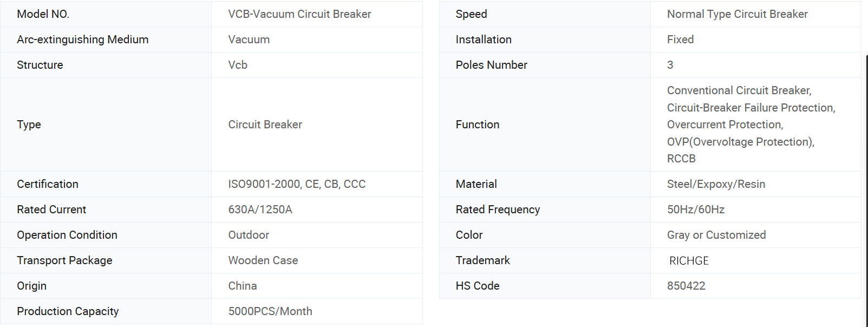
Task: Select the 630A/1250A rated current value
Action: pyautogui.click(x=260, y=210)
